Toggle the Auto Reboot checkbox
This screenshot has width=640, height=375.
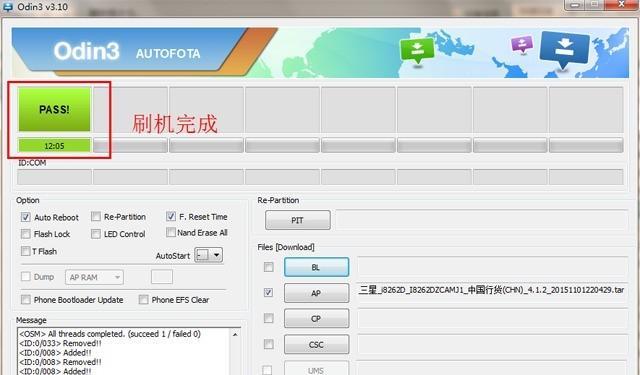click(x=26, y=217)
